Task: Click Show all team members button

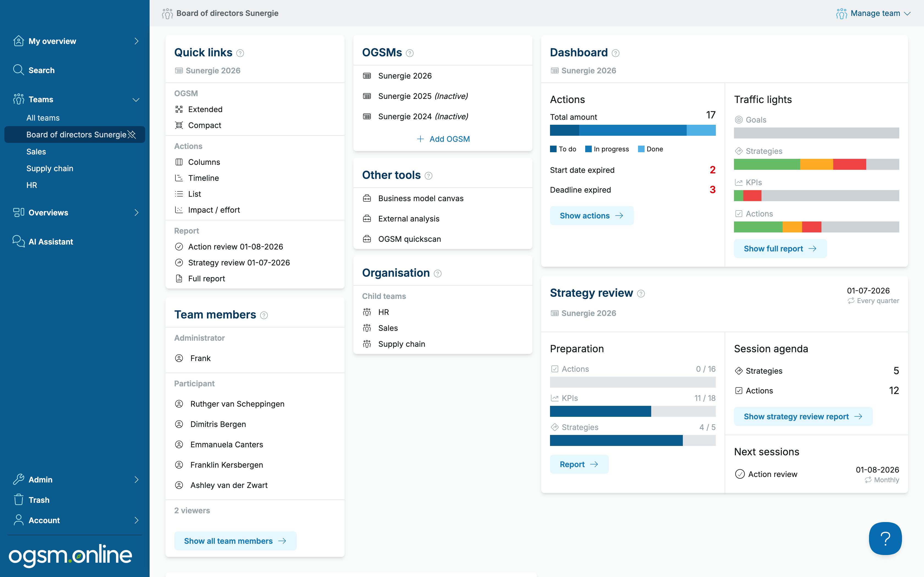Action: (x=235, y=541)
